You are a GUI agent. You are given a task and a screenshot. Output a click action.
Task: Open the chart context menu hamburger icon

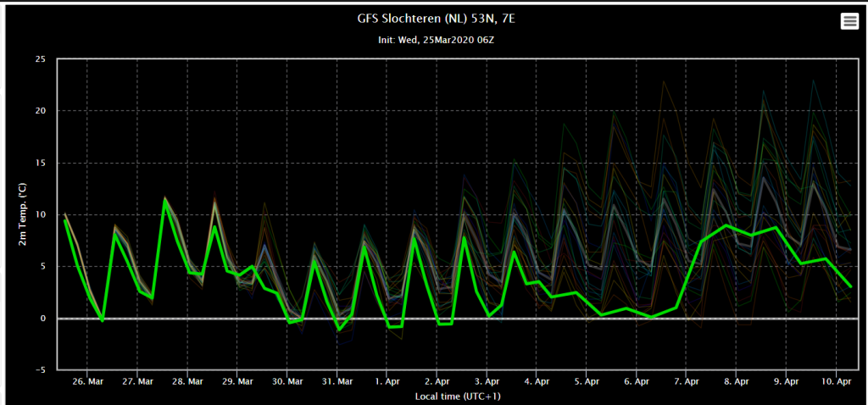(848, 21)
